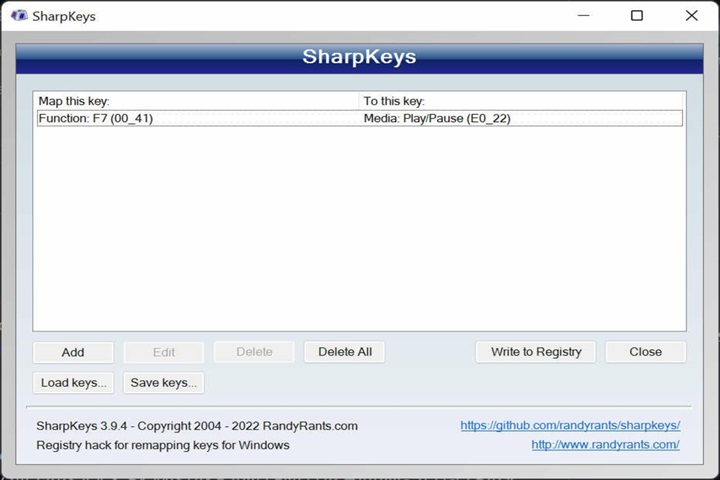Image resolution: width=720 pixels, height=480 pixels.
Task: Maximize the SharpKeys window
Action: pos(637,16)
